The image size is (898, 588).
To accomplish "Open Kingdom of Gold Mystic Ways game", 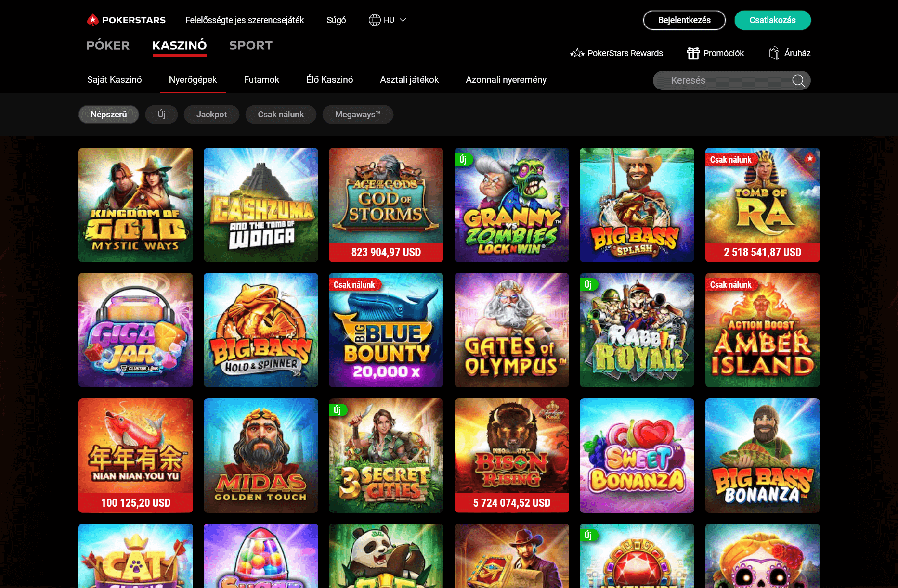I will (136, 205).
